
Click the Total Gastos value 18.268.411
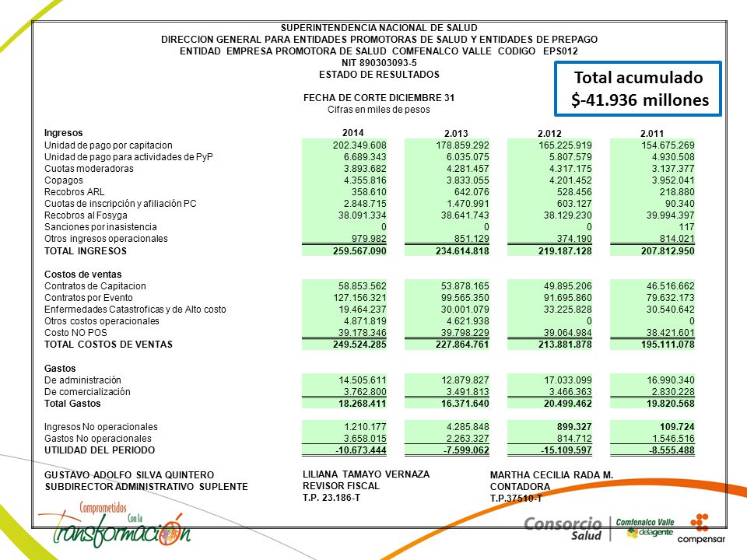362,404
